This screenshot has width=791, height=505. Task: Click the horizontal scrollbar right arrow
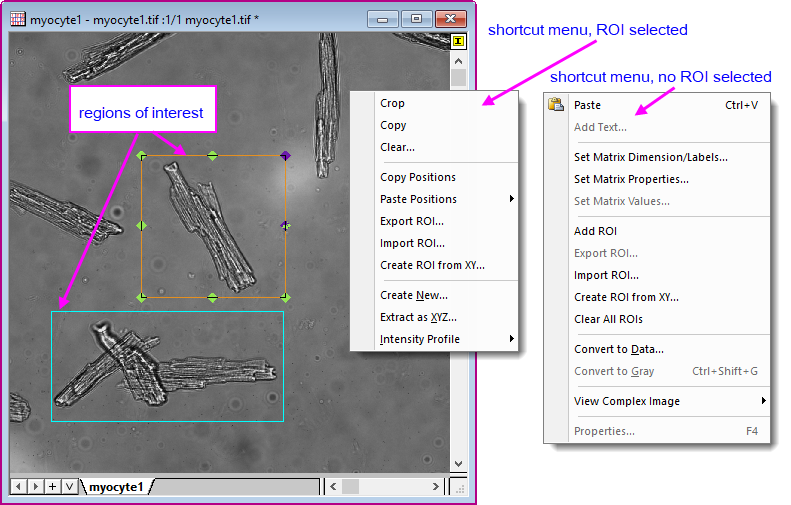click(x=433, y=486)
